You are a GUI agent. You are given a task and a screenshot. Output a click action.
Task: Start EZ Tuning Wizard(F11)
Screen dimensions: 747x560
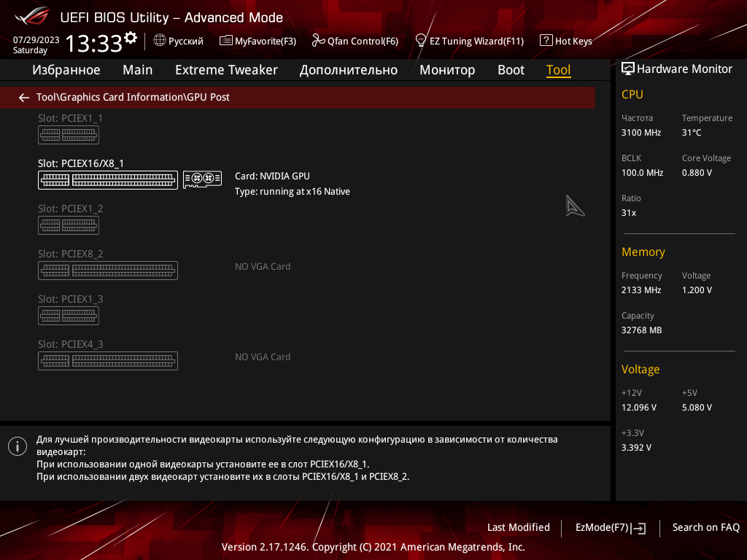pyautogui.click(x=470, y=41)
